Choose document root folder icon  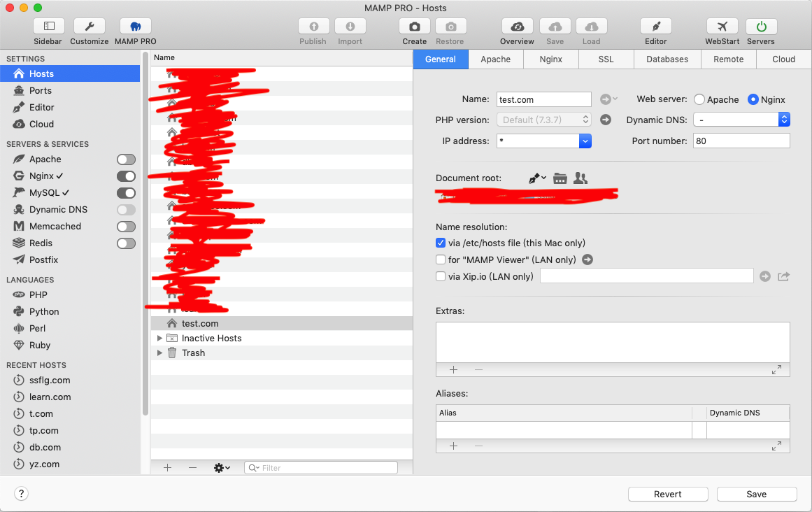click(x=560, y=178)
